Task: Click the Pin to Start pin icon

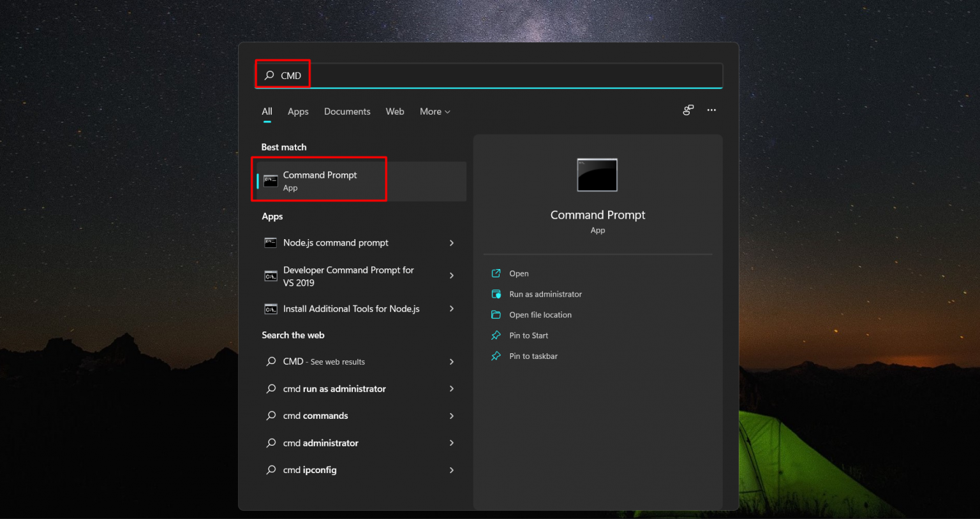Action: pyautogui.click(x=496, y=335)
